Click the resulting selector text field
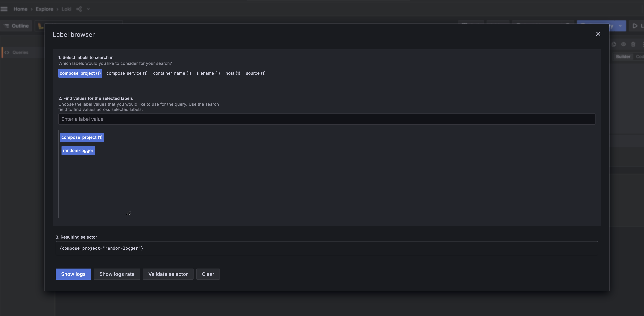The image size is (644, 316). pos(327,248)
